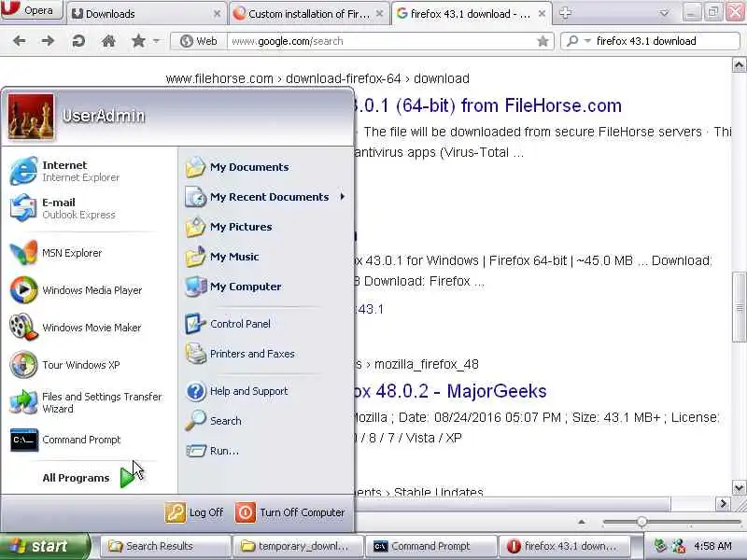
Task: Click the Start button
Action: pyautogui.click(x=45, y=546)
